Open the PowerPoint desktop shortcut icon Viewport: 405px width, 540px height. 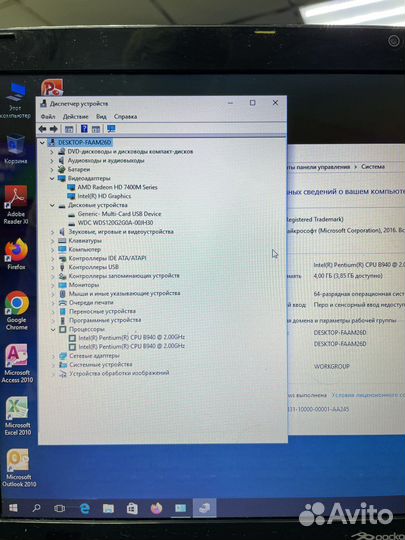(52, 87)
